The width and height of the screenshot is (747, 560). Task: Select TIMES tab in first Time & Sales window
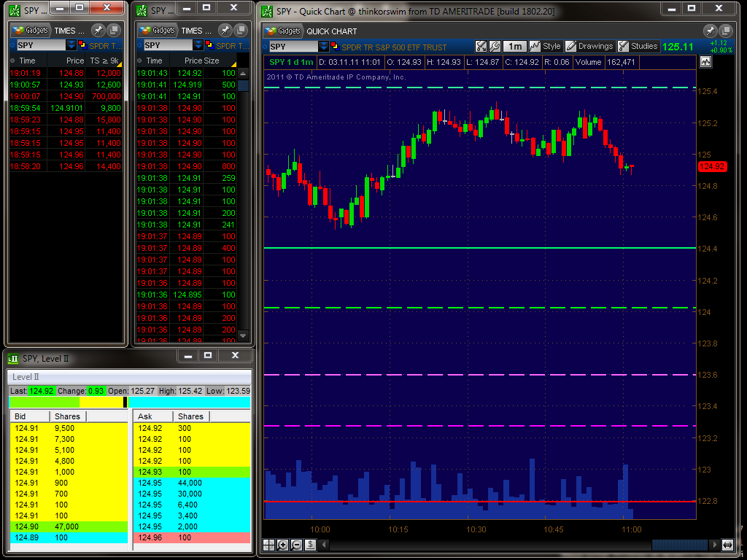click(x=69, y=31)
